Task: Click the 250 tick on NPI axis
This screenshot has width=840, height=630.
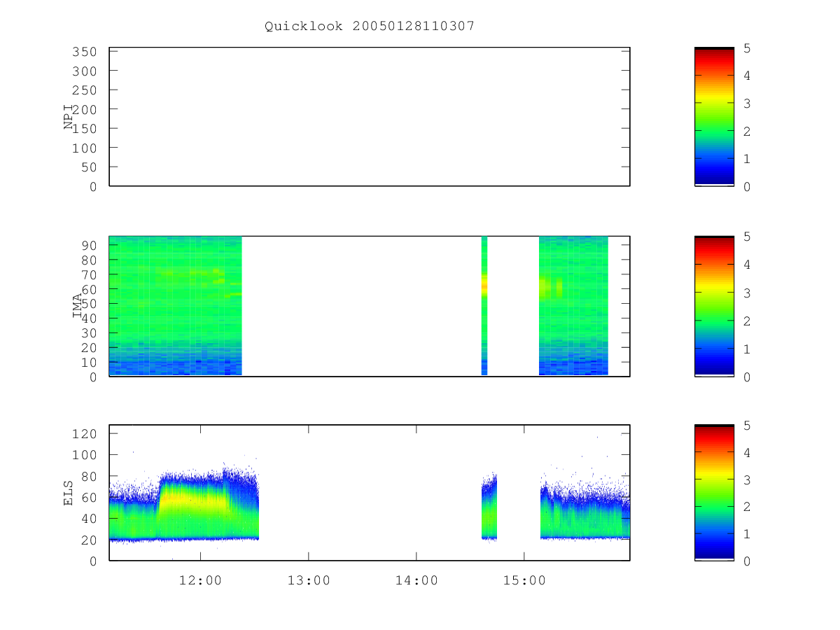Action: point(83,90)
